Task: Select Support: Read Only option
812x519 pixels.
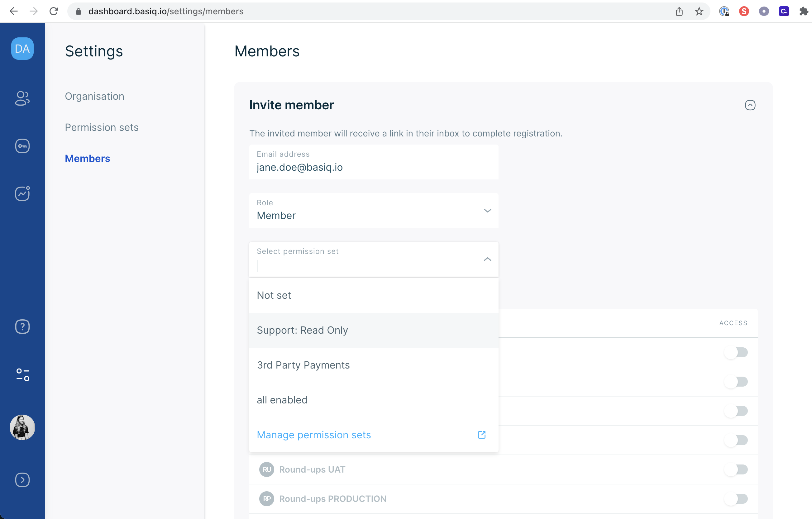Action: tap(302, 330)
